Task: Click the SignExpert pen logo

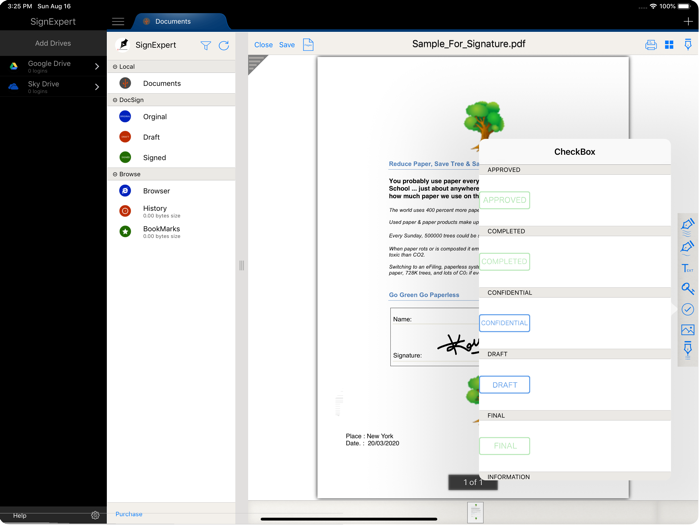Action: [122, 45]
